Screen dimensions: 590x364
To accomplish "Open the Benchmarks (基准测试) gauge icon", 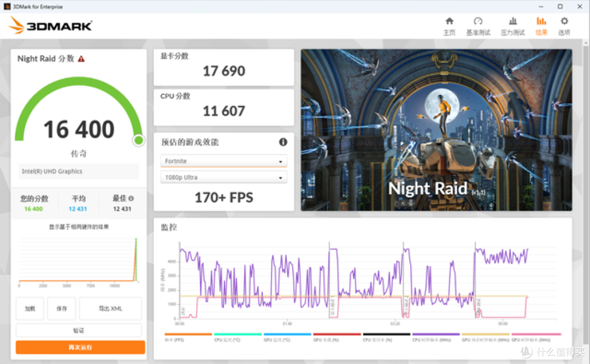I will (x=478, y=21).
